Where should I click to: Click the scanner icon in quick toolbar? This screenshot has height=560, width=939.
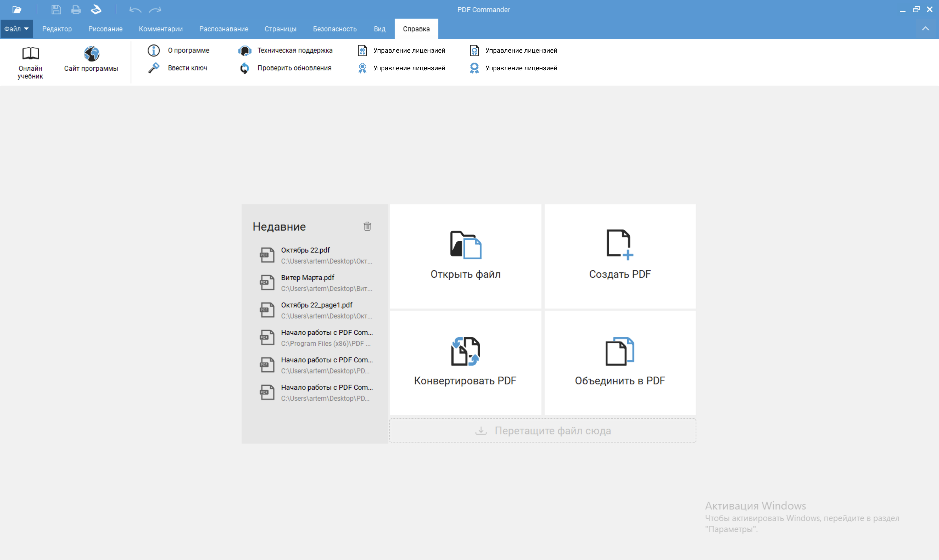pyautogui.click(x=96, y=9)
